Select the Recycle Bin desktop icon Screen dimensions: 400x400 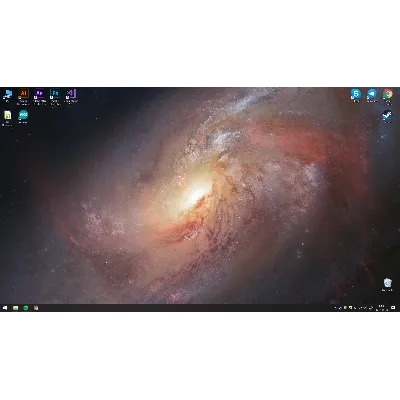click(x=387, y=284)
